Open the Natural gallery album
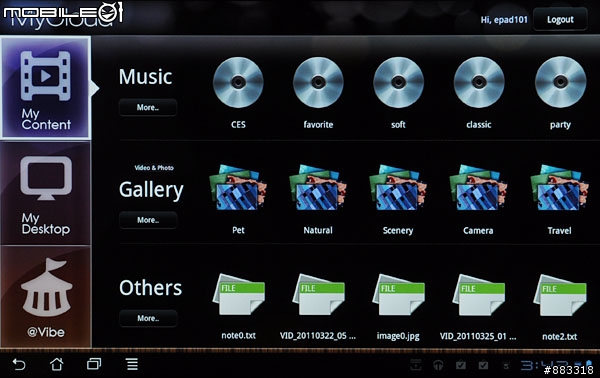Image resolution: width=600 pixels, height=378 pixels. click(318, 187)
